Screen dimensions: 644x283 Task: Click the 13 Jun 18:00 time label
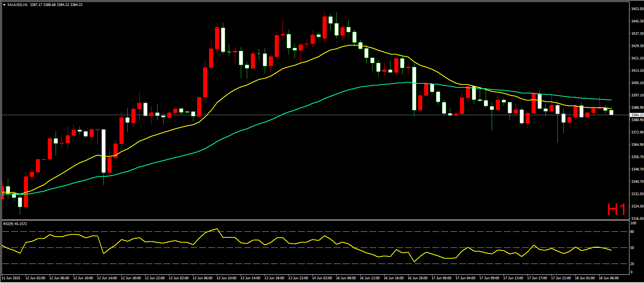coord(274,278)
